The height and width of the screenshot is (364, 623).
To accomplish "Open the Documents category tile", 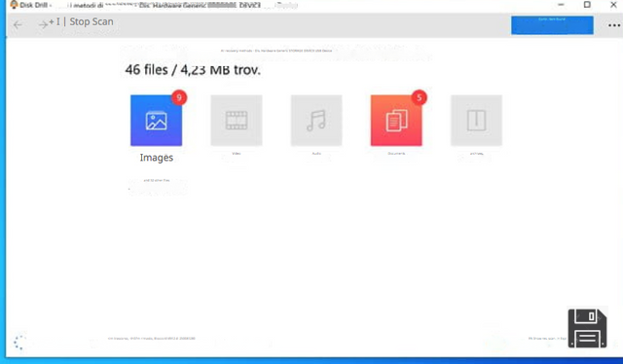I will coord(396,121).
